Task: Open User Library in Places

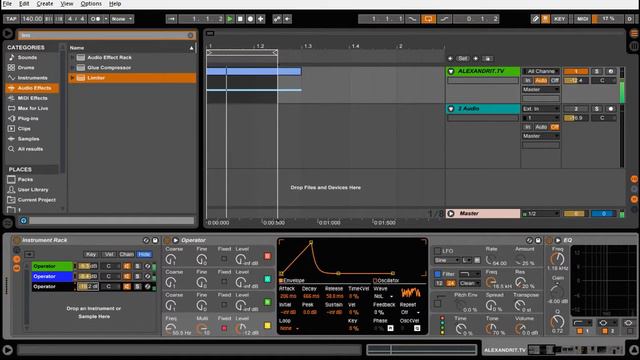Action: click(33, 190)
